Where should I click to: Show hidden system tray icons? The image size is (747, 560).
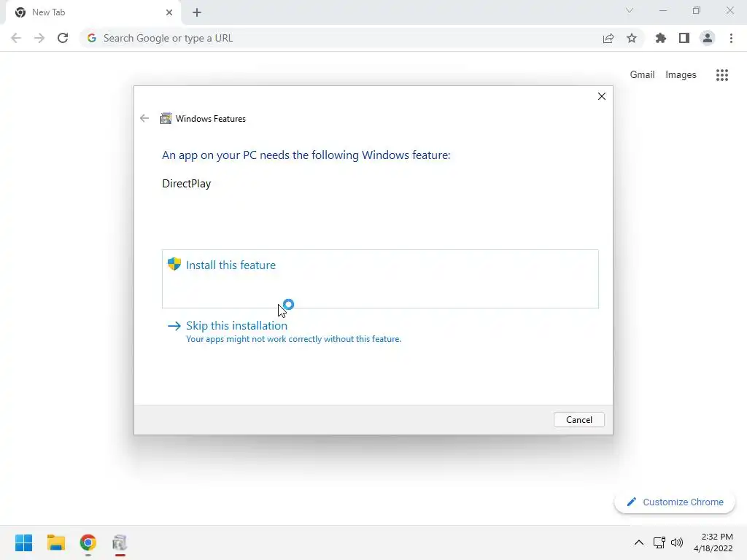[x=639, y=542]
